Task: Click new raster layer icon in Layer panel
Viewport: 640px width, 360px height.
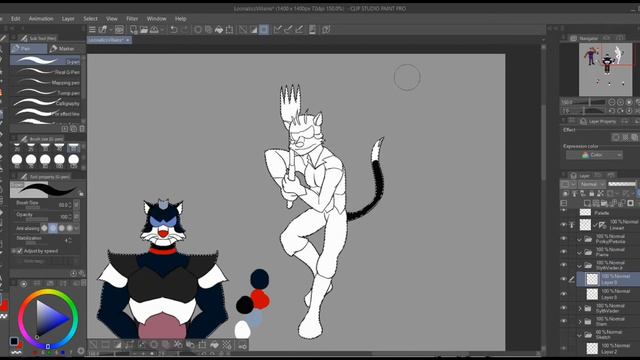Action: pyautogui.click(x=587, y=203)
